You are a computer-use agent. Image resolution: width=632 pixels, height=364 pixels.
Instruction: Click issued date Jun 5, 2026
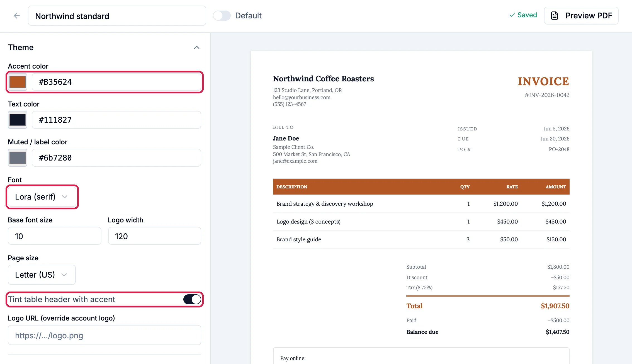click(556, 128)
